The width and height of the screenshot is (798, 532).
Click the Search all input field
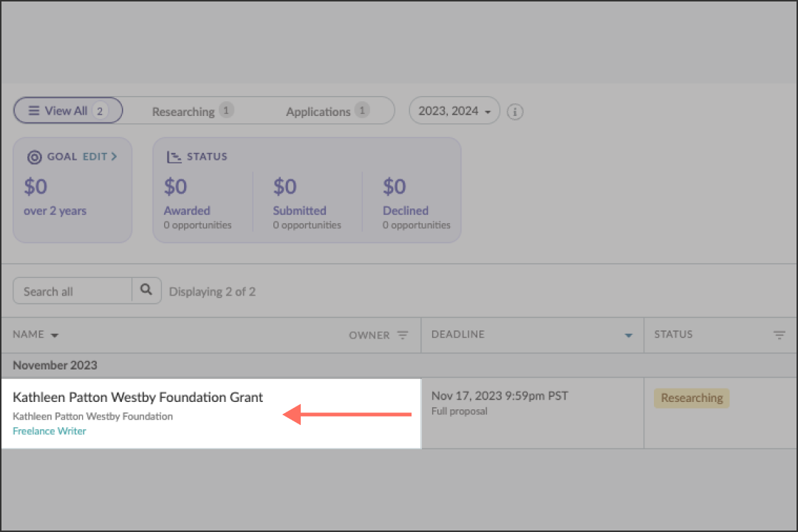[70, 290]
